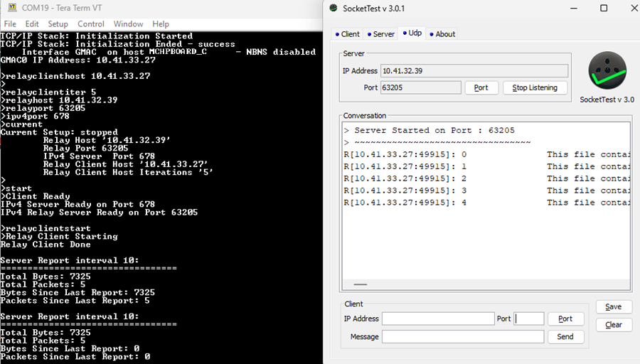
Task: Click the SocketTest title bar icon
Action: [334, 8]
